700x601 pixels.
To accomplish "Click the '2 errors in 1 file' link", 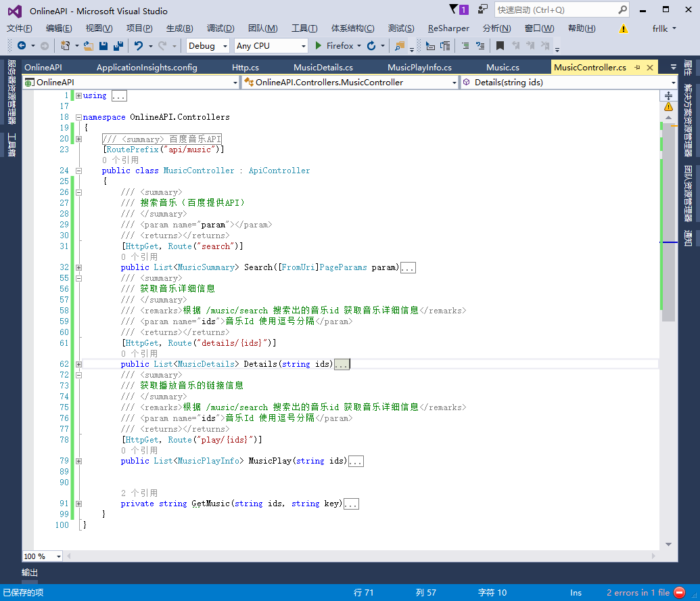I will (x=638, y=592).
